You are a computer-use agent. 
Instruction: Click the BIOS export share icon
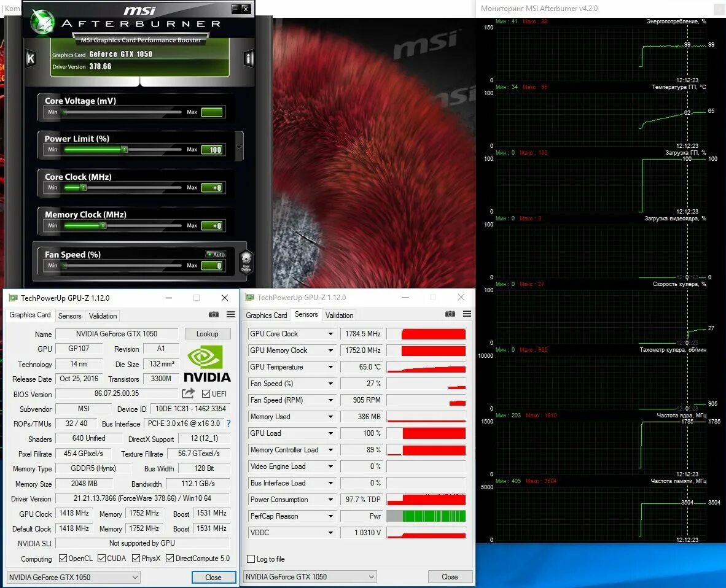pyautogui.click(x=188, y=393)
